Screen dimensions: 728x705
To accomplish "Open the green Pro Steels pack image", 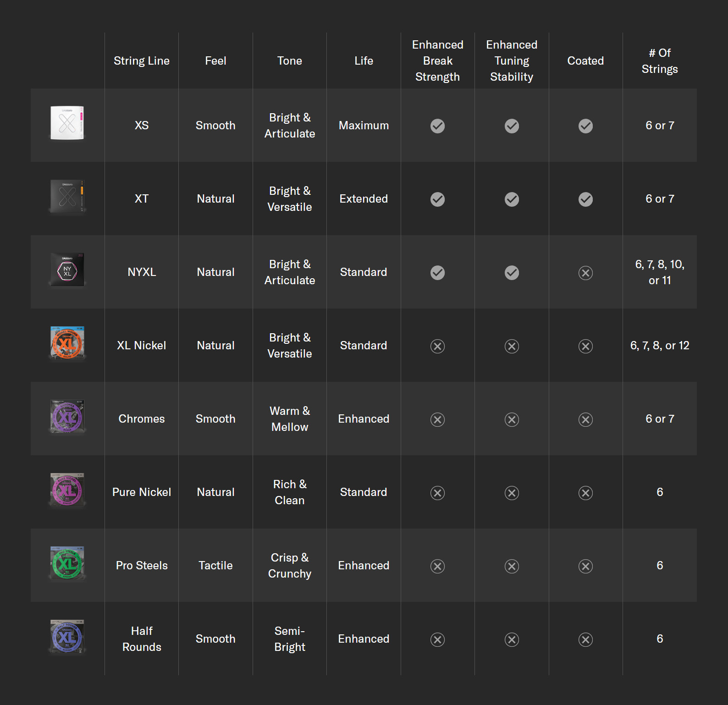I will click(67, 563).
